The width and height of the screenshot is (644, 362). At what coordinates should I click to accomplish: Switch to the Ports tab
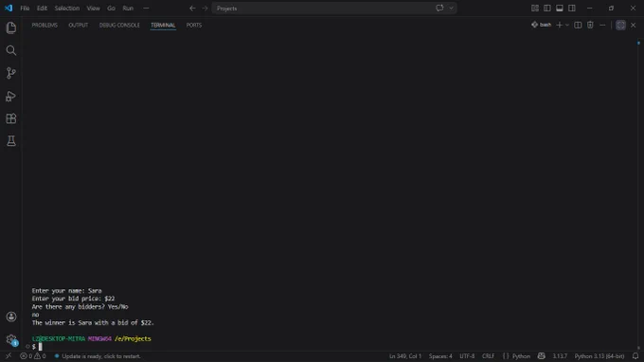click(194, 25)
